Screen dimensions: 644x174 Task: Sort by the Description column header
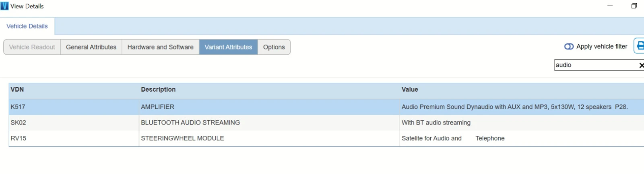click(158, 90)
